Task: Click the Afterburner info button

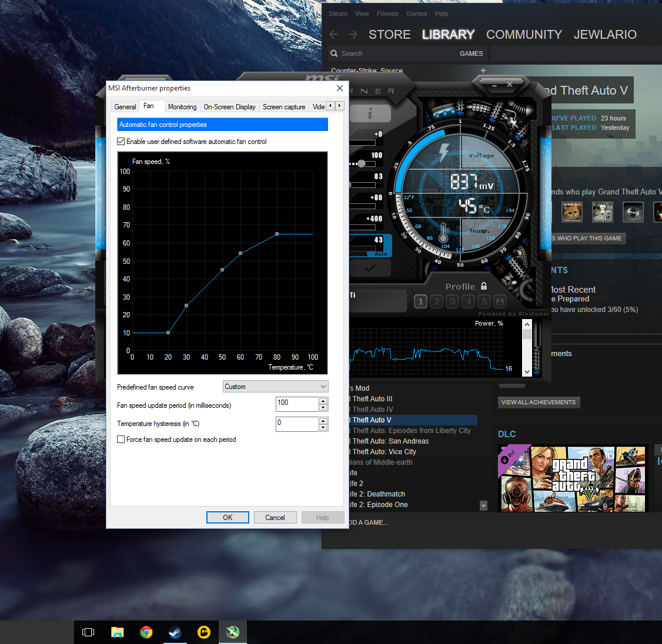Action: [x=370, y=113]
